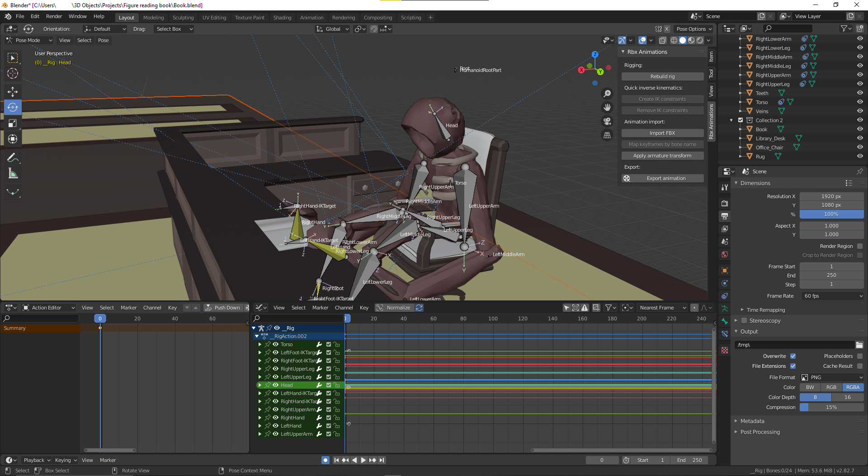Open the Render menu
This screenshot has height=476, width=868.
click(54, 16)
